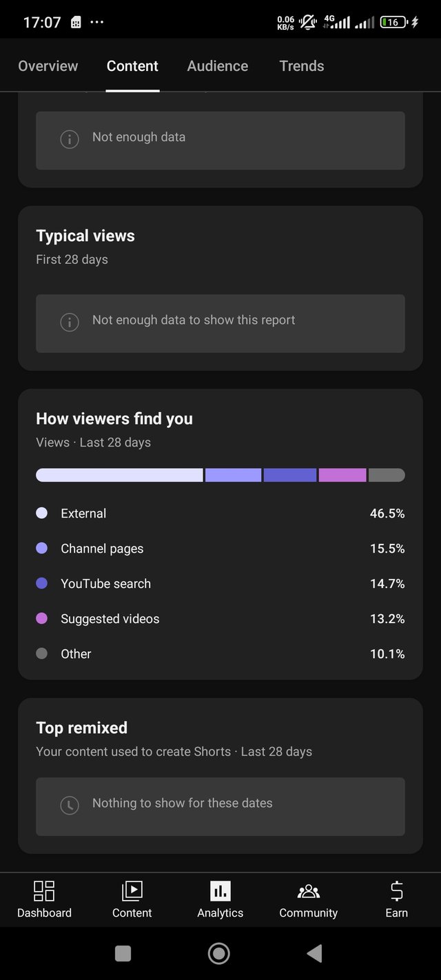Tap the Earn dollar icon
The image size is (441, 980).
(x=396, y=891)
